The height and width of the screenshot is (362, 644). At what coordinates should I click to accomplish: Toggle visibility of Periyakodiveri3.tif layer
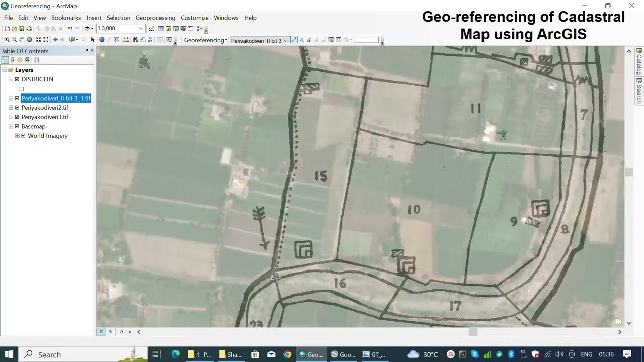coord(17,117)
